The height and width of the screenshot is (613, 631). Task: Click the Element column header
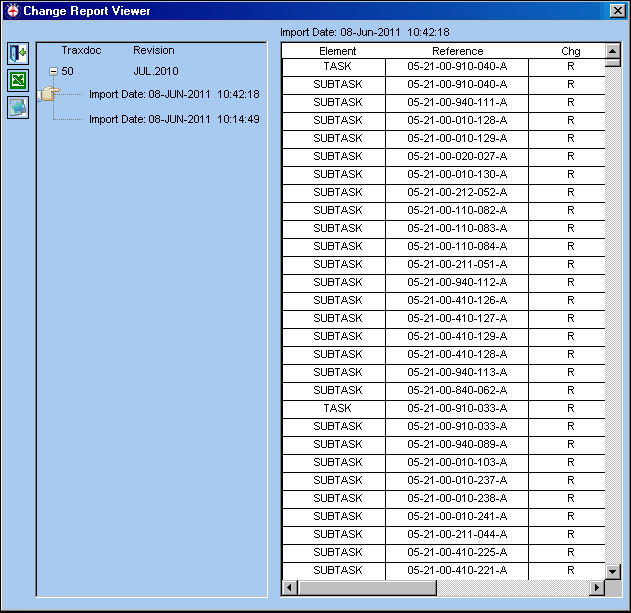point(337,51)
